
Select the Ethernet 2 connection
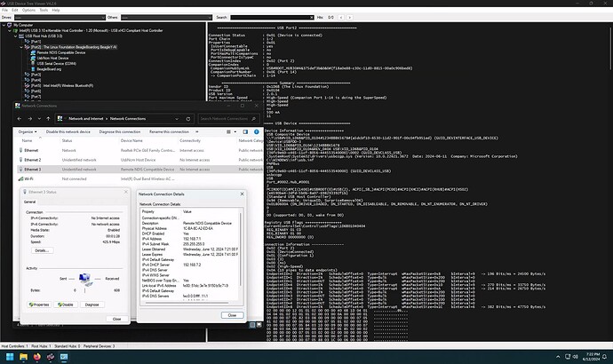point(139,160)
